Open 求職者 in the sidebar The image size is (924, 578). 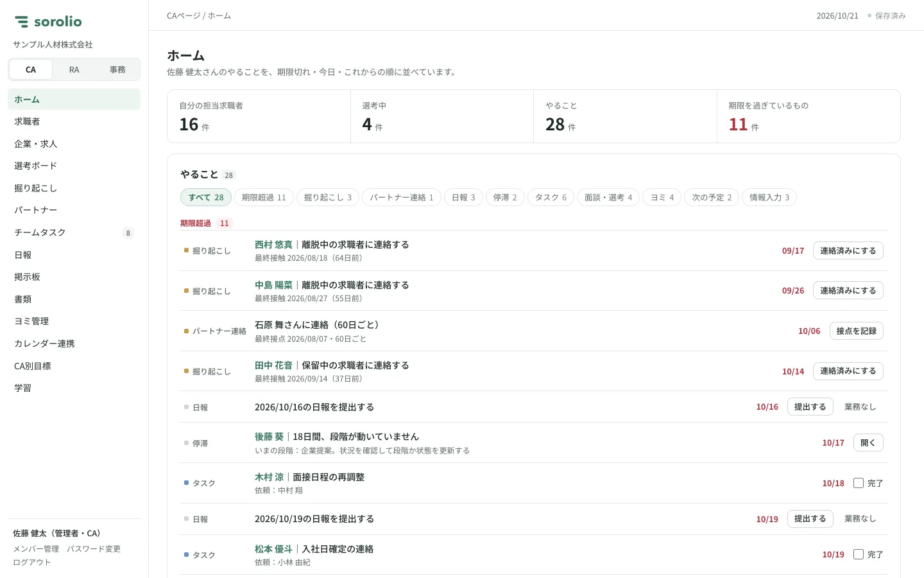pos(74,121)
